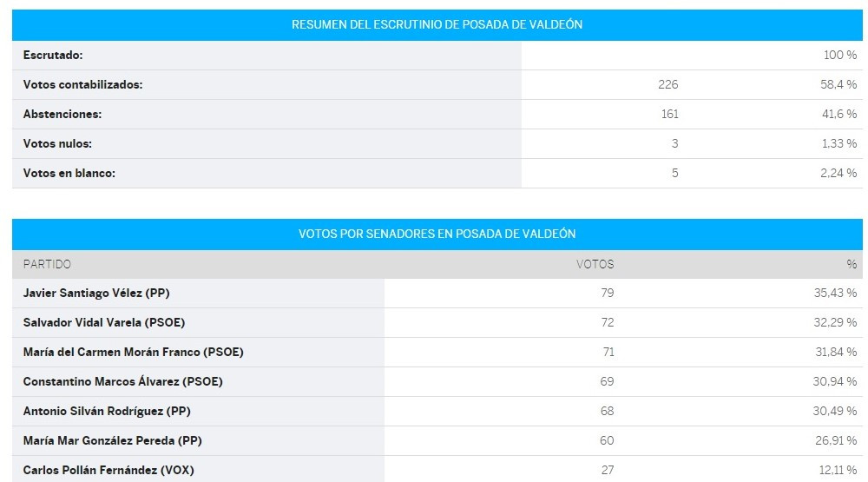Click the PARTIDO column header

(x=47, y=264)
